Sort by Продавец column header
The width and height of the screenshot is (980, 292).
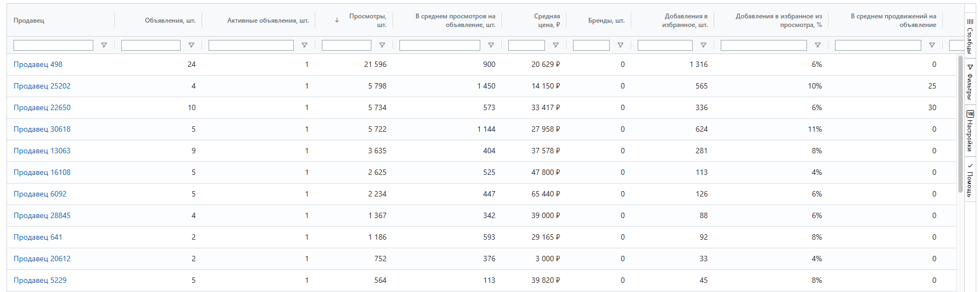click(29, 21)
